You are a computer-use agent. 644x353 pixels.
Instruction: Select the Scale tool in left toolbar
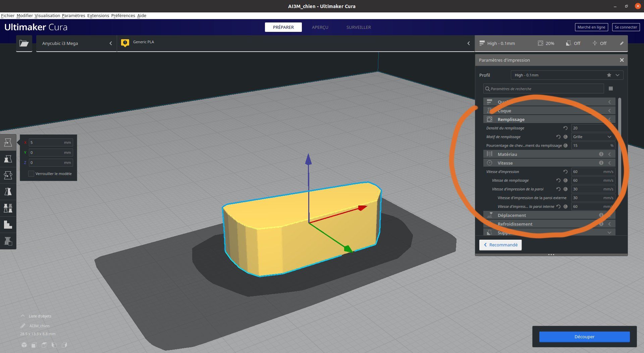point(8,159)
